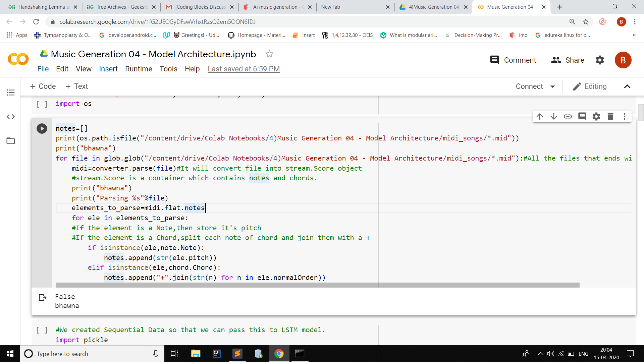Run the notes parsing code cell

click(42, 128)
